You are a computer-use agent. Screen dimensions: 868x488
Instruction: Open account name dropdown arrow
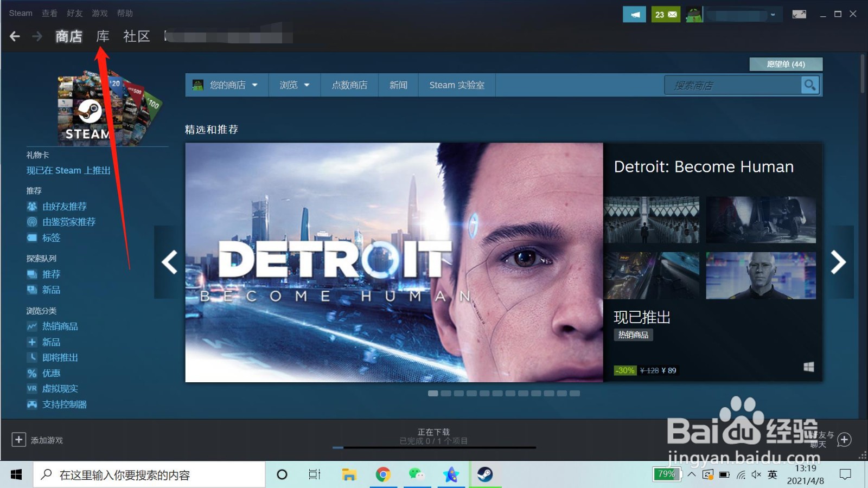click(x=773, y=15)
